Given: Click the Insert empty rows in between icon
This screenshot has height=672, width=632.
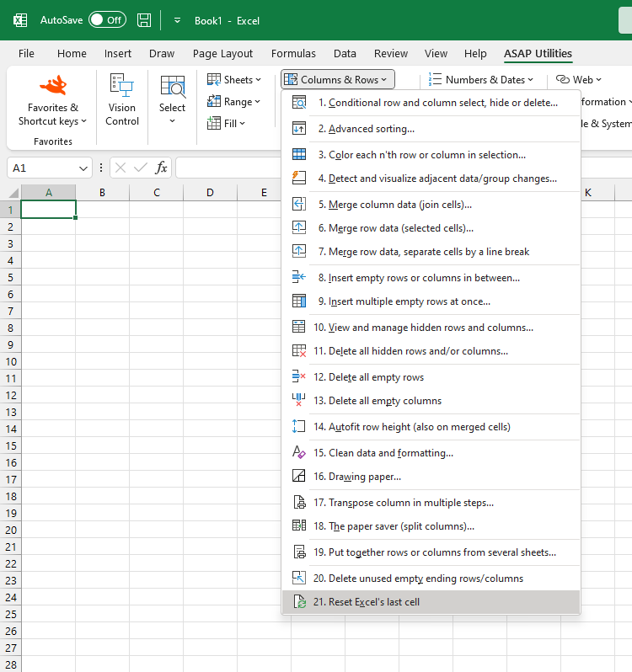Looking at the screenshot, I should tap(299, 278).
